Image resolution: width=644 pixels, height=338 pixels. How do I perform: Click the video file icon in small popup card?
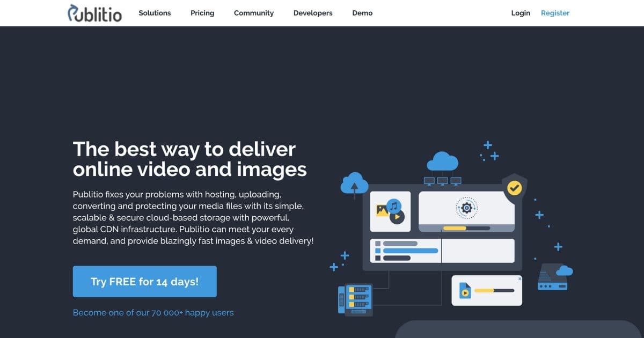(x=465, y=291)
